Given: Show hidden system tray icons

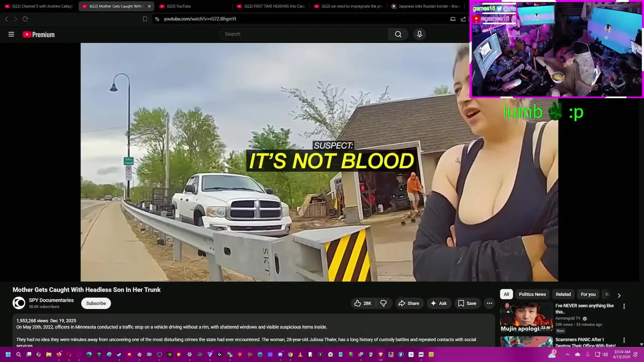Looking at the screenshot, I should [568, 354].
